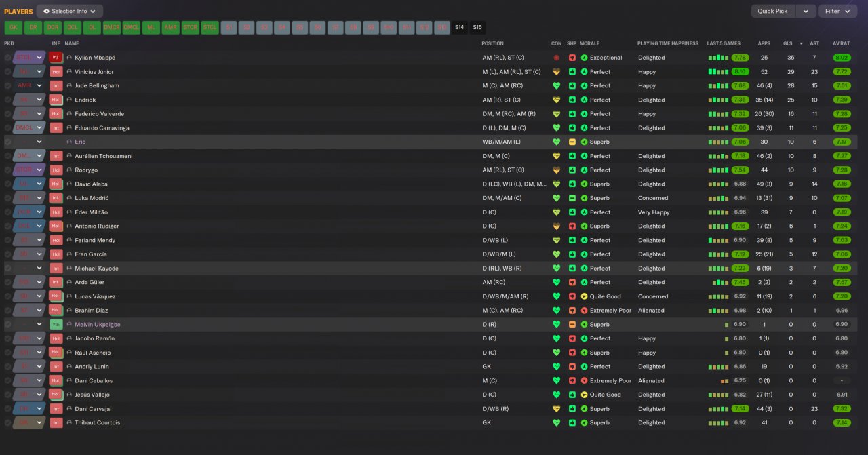Toggle the pick circle for Thibaut Courtois
868x455 pixels.
7,422
